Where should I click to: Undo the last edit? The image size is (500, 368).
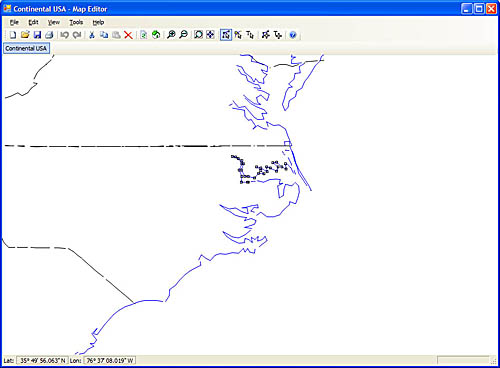pos(65,35)
